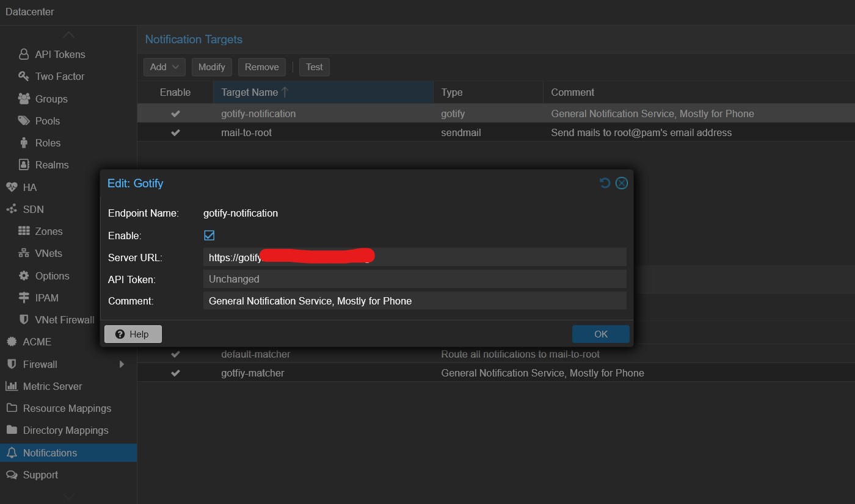Select the gotify-notification target name

tap(258, 113)
